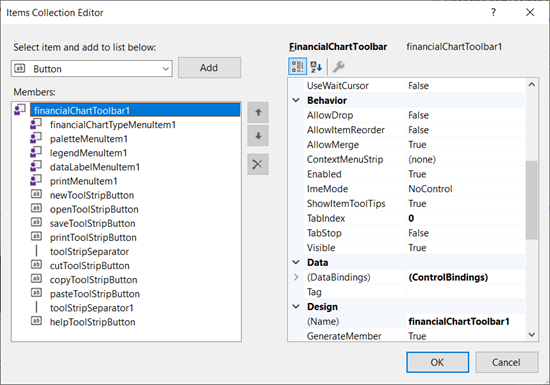Open Property Pages wrench icon
This screenshot has height=385, width=550.
click(x=338, y=66)
